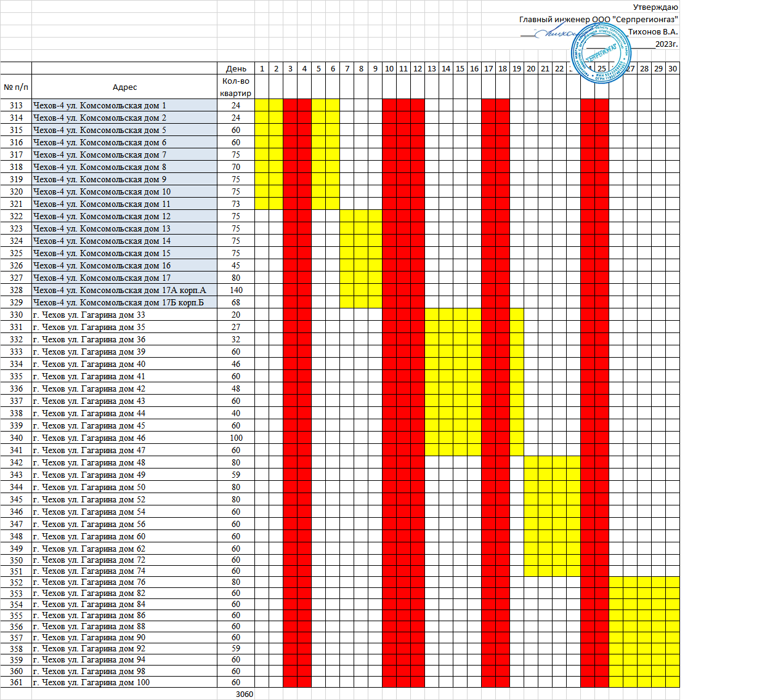Click the "2023г." date cell
Image resolution: width=778 pixels, height=700 pixels.
[x=667, y=44]
